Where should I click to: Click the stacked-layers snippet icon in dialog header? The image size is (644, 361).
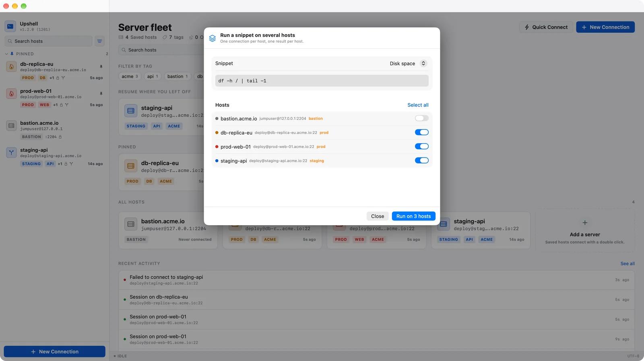213,38
